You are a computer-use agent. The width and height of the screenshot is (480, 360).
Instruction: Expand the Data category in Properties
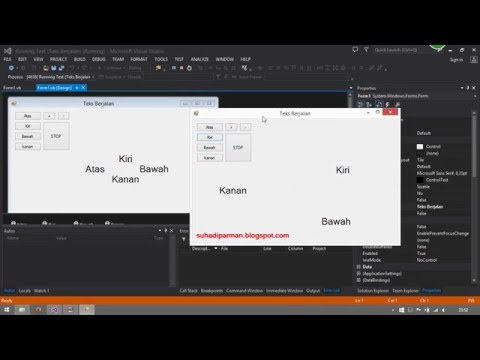359,267
